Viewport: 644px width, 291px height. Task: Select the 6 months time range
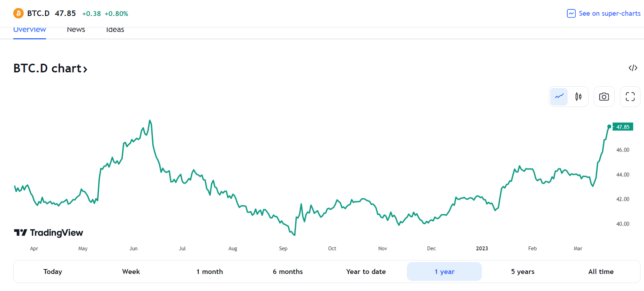pos(288,272)
